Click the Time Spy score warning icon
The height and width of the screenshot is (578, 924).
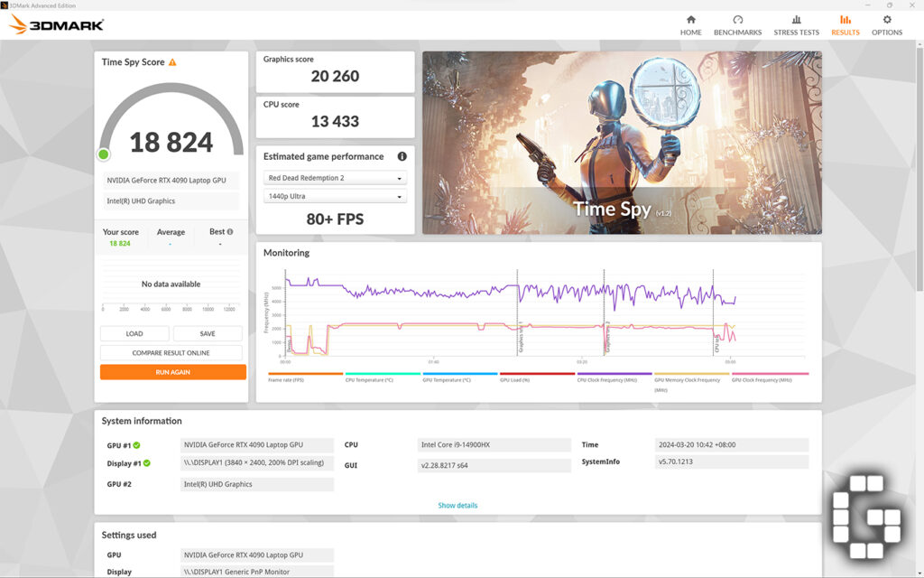(172, 62)
